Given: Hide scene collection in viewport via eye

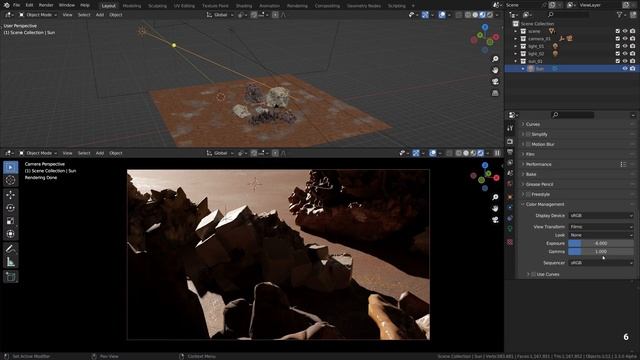Looking at the screenshot, I should tap(625, 31).
